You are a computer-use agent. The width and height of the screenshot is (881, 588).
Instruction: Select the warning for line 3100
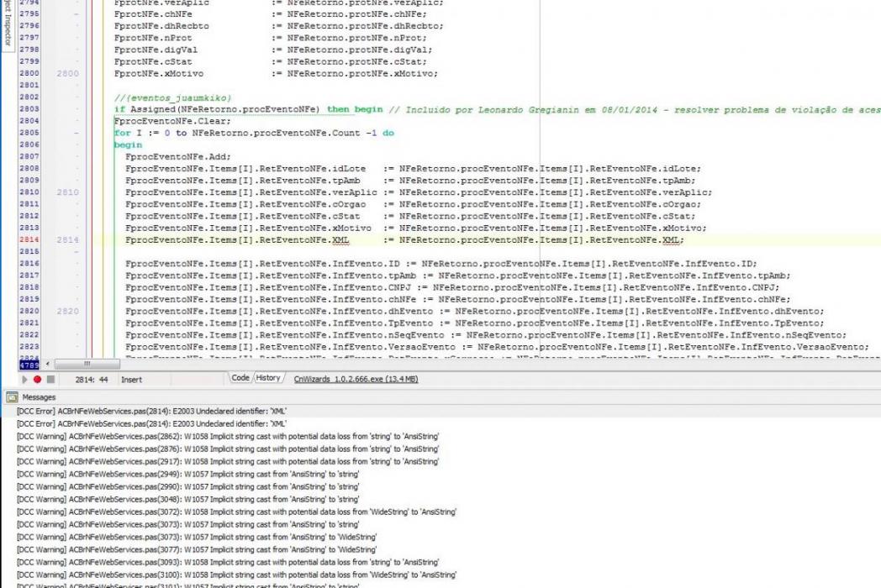point(236,575)
